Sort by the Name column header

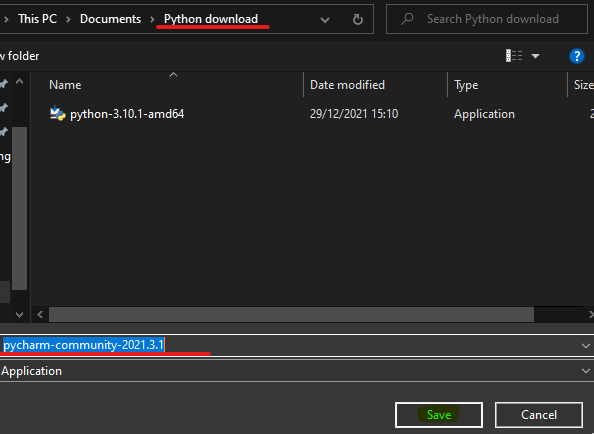click(x=65, y=85)
